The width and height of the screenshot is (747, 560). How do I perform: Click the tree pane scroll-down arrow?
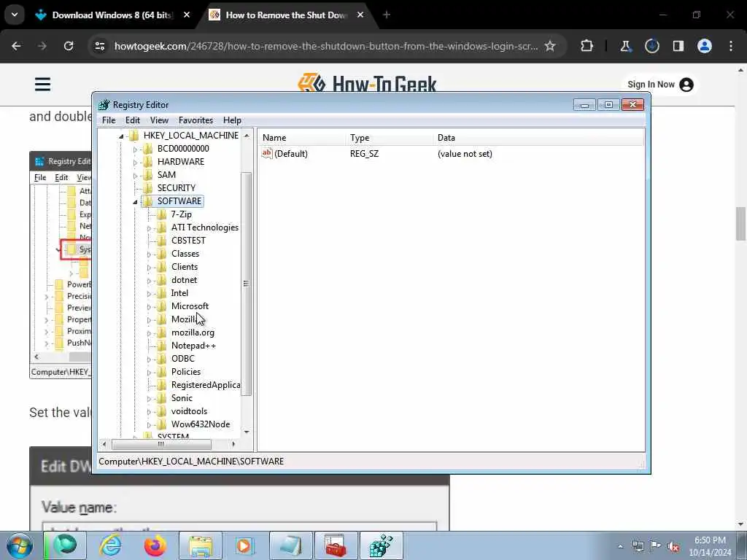(x=247, y=432)
